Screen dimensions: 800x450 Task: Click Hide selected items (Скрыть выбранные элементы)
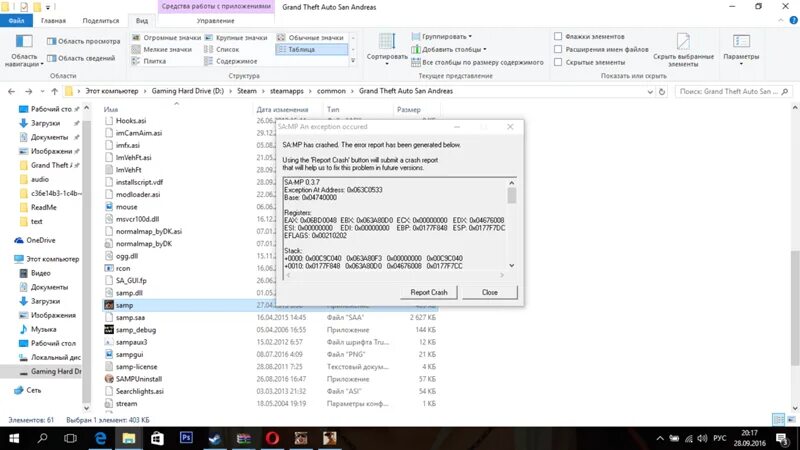point(683,50)
